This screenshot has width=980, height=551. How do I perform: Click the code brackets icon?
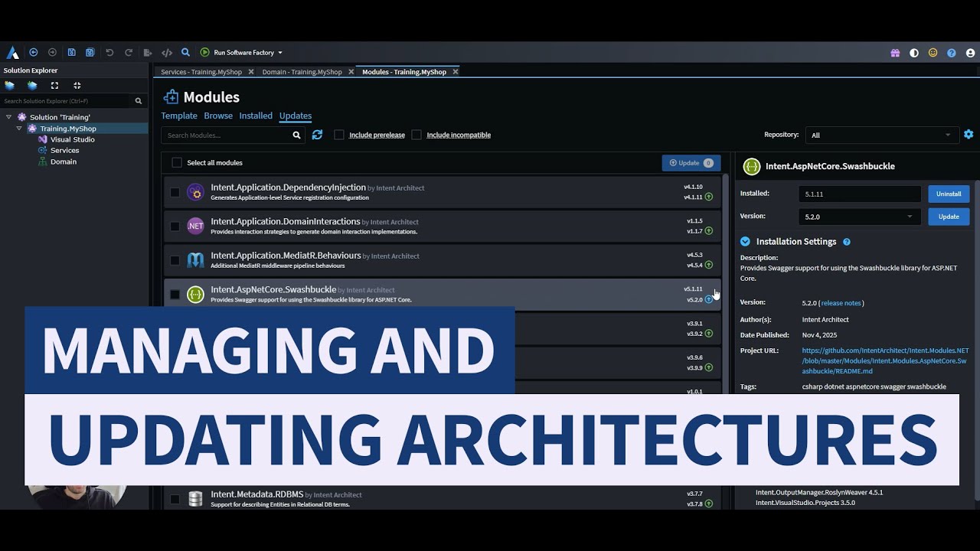(167, 53)
